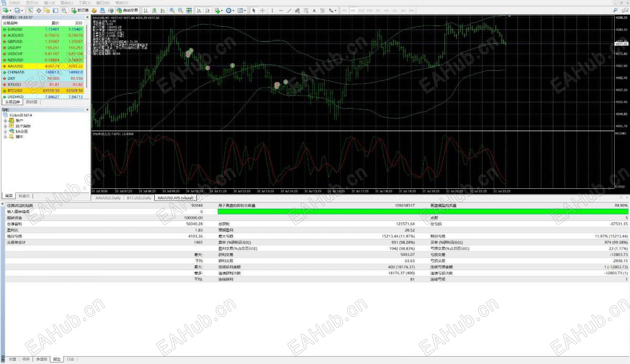Select the equidistant channel tool
630x364 pixels.
[297, 10]
